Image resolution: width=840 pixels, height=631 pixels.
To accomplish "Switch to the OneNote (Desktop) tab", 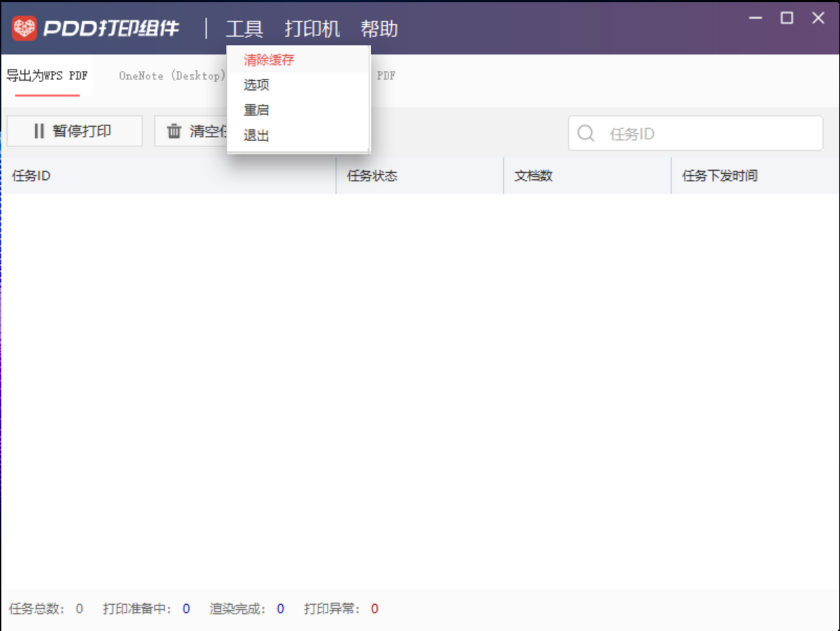I will click(x=173, y=76).
